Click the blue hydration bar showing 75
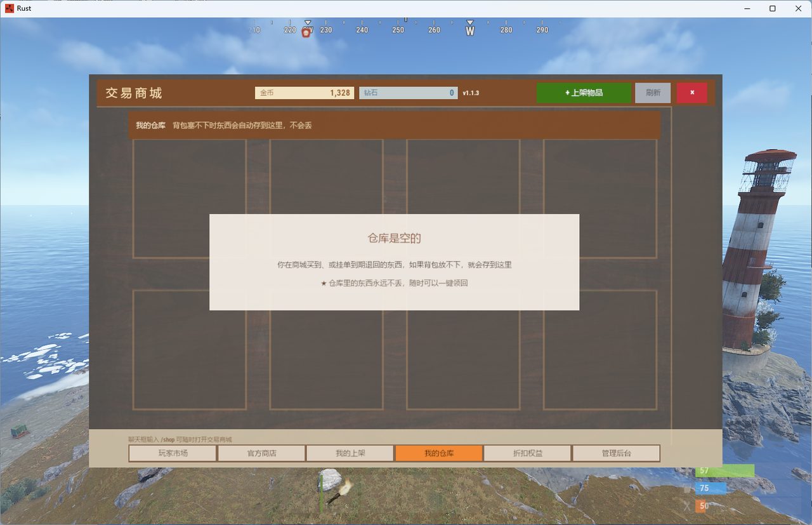 tap(710, 488)
